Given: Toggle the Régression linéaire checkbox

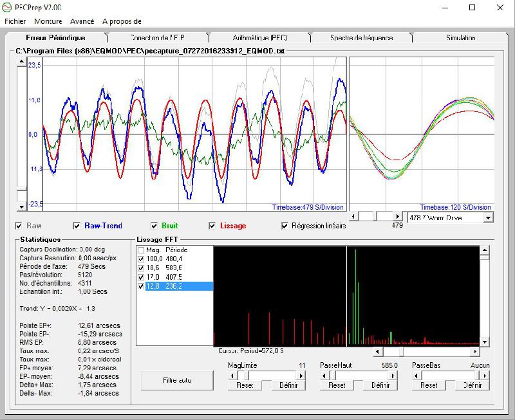Looking at the screenshot, I should click(x=285, y=226).
